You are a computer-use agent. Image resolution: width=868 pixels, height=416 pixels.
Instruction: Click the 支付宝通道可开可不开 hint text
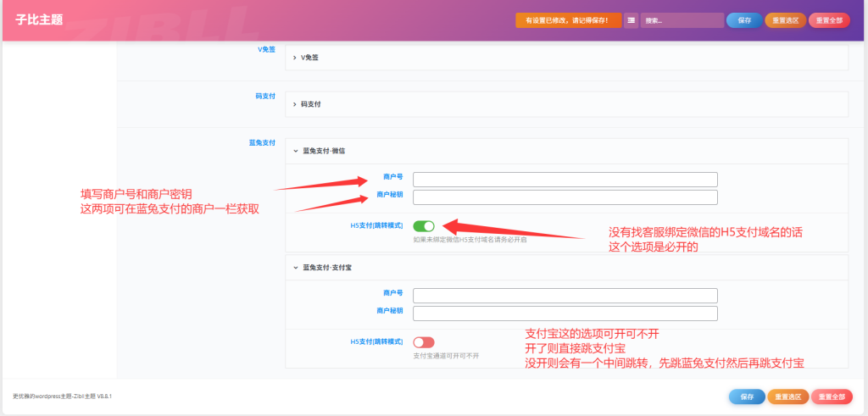coord(446,356)
